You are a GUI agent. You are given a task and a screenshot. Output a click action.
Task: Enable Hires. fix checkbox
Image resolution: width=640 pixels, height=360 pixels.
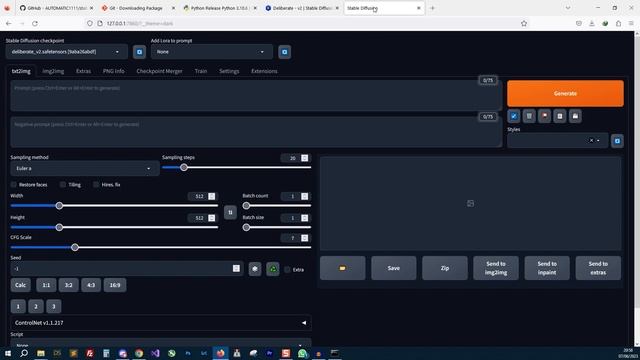(96, 184)
